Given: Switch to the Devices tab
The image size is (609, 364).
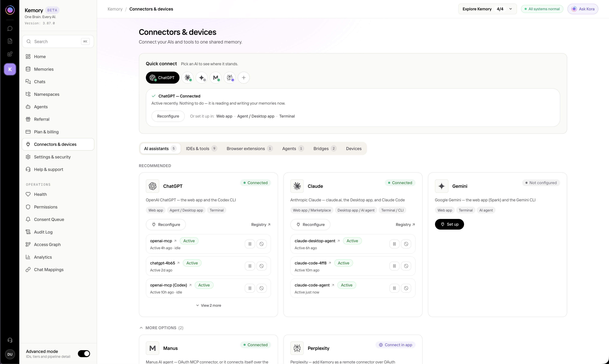Looking at the screenshot, I should (x=354, y=149).
